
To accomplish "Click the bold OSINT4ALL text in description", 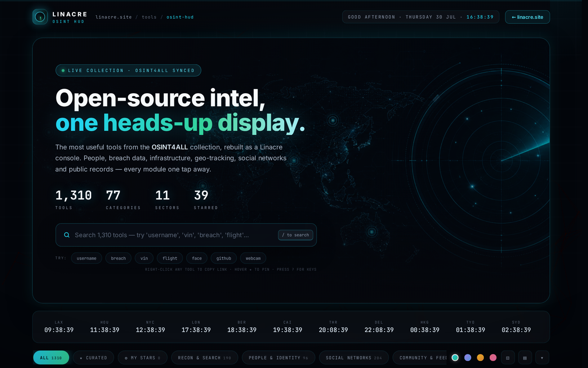I will [x=169, y=147].
